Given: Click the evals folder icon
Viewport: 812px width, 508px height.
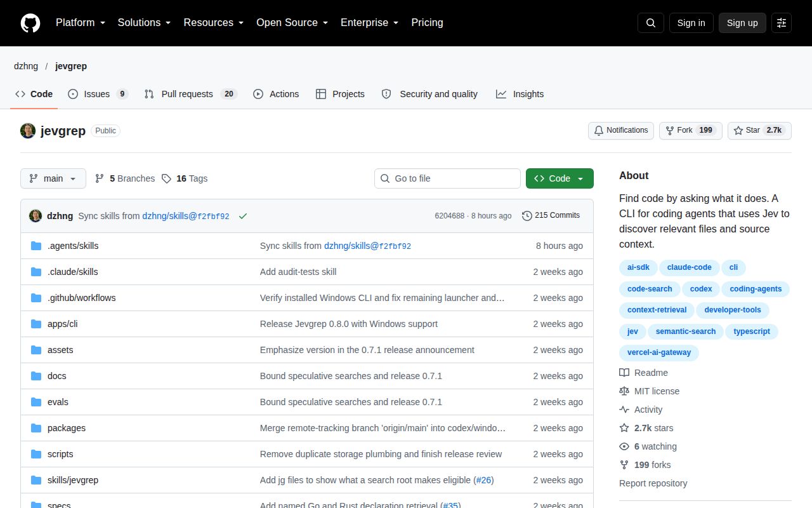Looking at the screenshot, I should (x=36, y=402).
